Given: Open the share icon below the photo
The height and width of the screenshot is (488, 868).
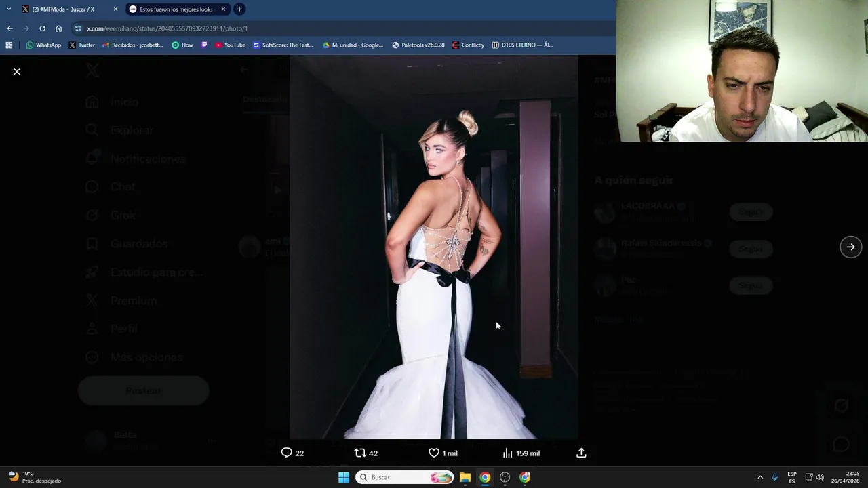Looking at the screenshot, I should [581, 453].
